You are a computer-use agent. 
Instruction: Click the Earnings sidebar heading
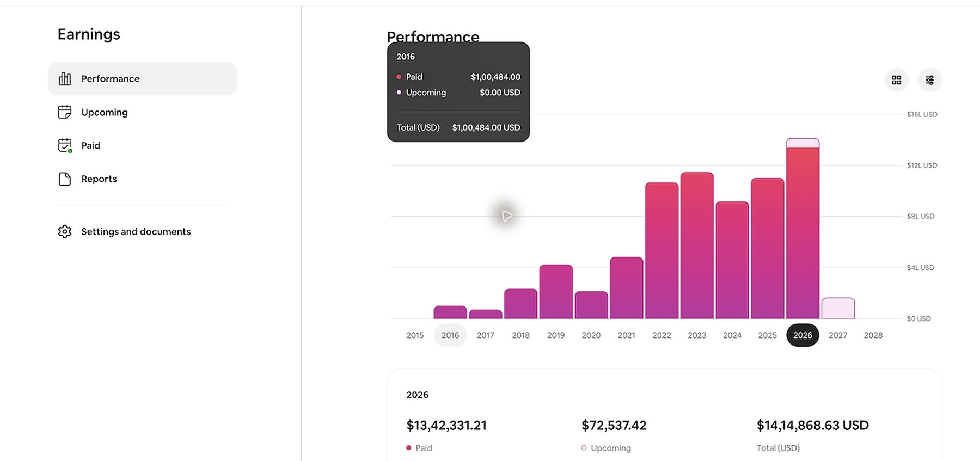[89, 34]
